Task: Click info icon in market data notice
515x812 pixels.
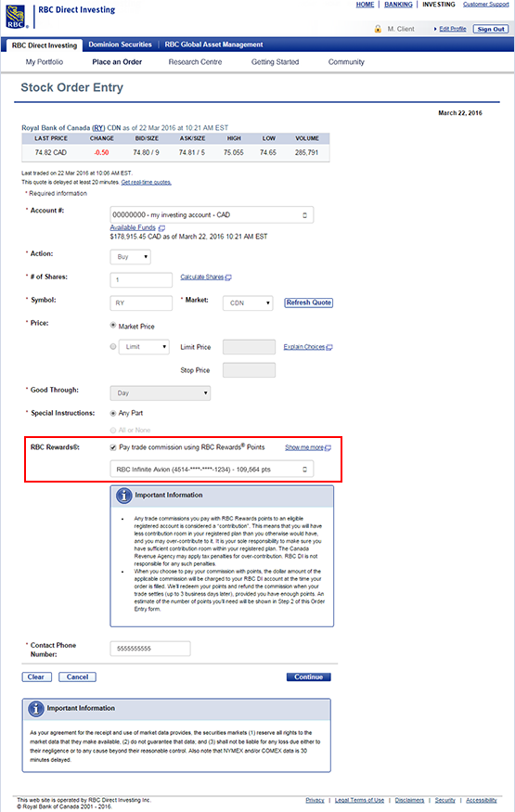Action: tap(35, 708)
